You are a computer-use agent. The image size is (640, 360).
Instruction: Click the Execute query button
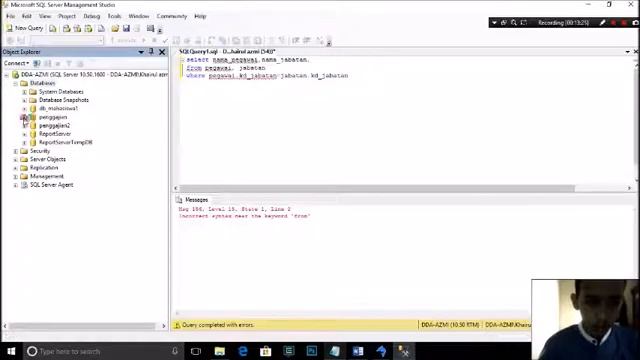(x=123, y=40)
